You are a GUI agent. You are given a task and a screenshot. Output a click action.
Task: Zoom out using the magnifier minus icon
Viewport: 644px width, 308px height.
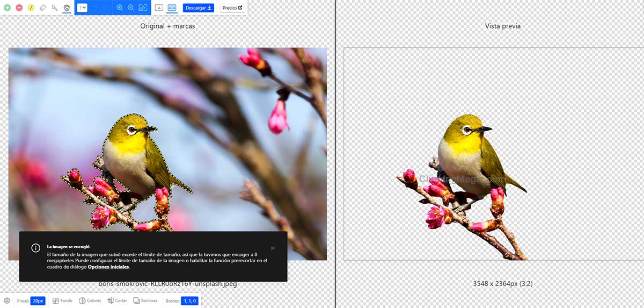[x=130, y=8]
